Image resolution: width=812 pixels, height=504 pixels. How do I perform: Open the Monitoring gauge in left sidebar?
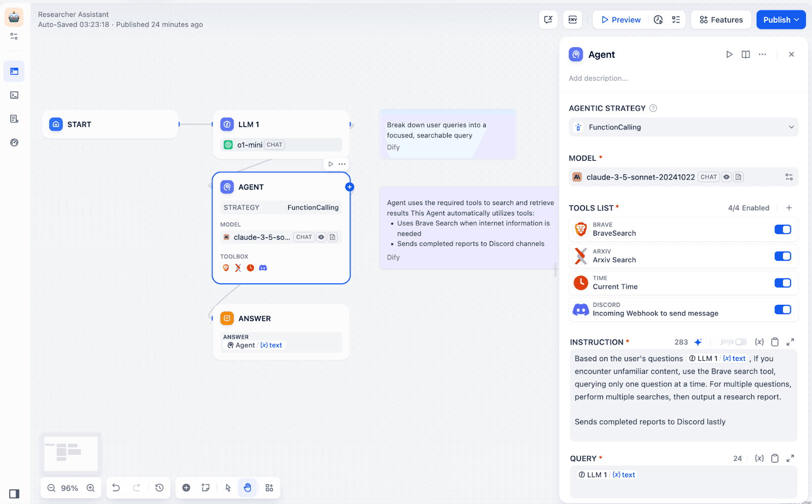pos(14,142)
